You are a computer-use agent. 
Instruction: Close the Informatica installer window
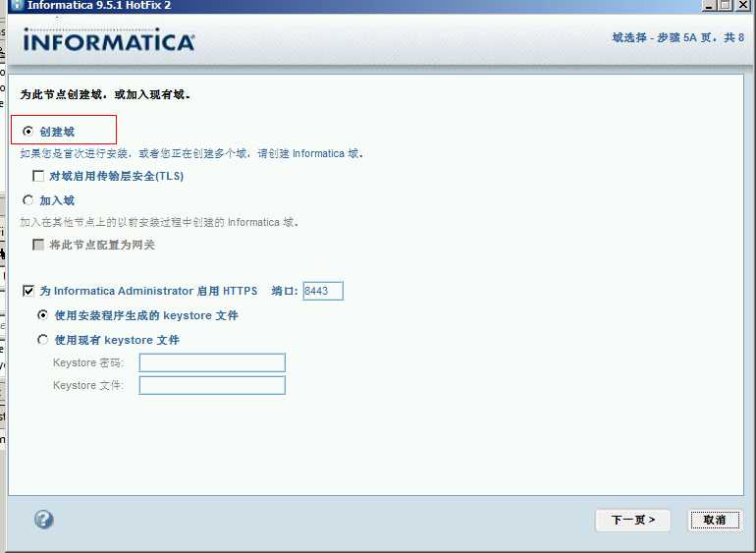click(743, 5)
